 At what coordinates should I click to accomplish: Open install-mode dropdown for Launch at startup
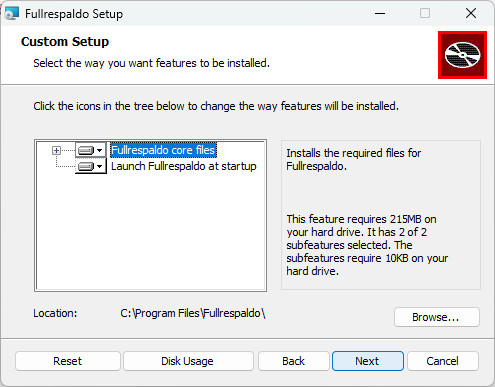coord(90,166)
